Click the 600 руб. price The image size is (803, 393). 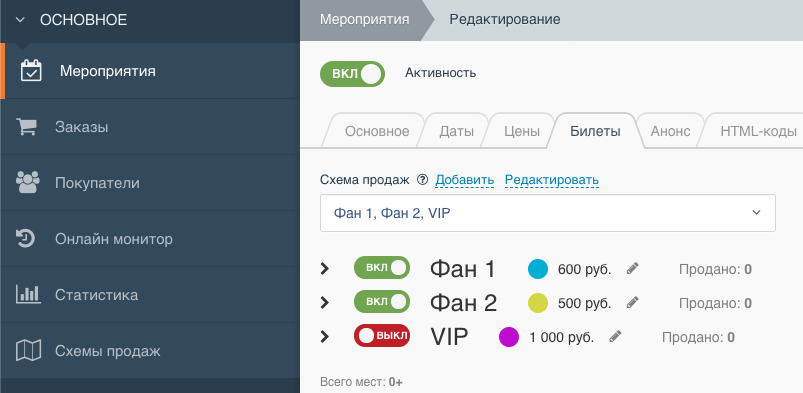coord(584,270)
